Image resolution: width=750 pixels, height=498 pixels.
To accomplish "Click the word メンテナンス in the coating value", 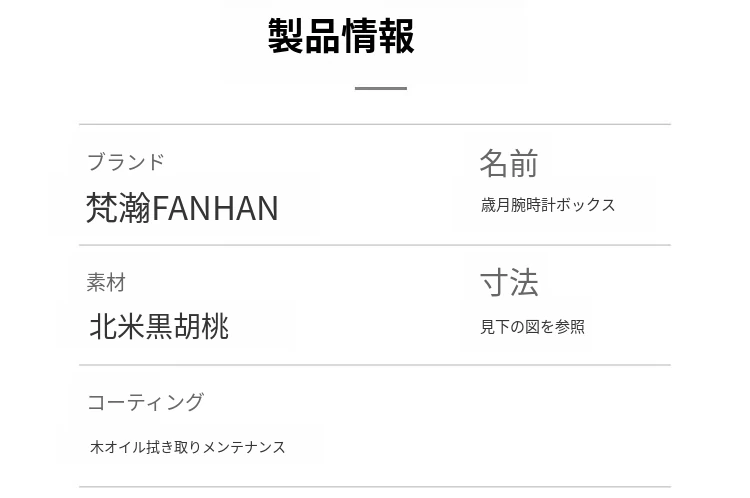I will tap(244, 447).
